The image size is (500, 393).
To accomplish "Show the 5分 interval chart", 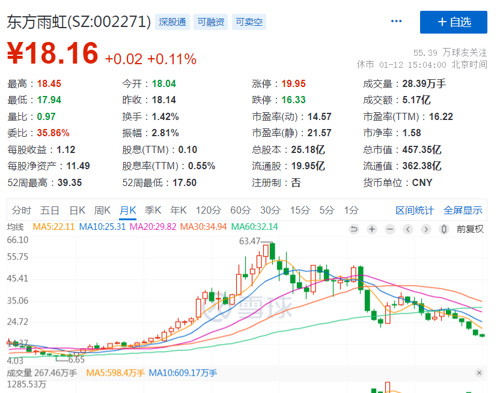I will tap(327, 210).
